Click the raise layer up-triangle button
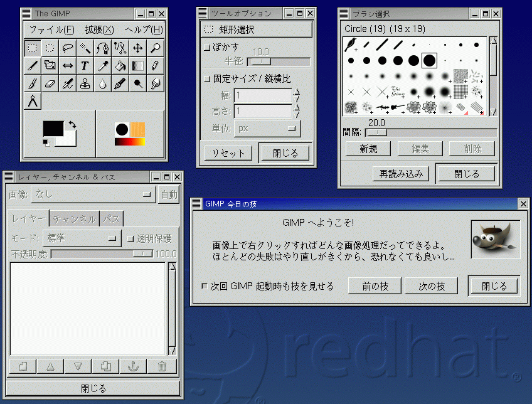 [50, 366]
